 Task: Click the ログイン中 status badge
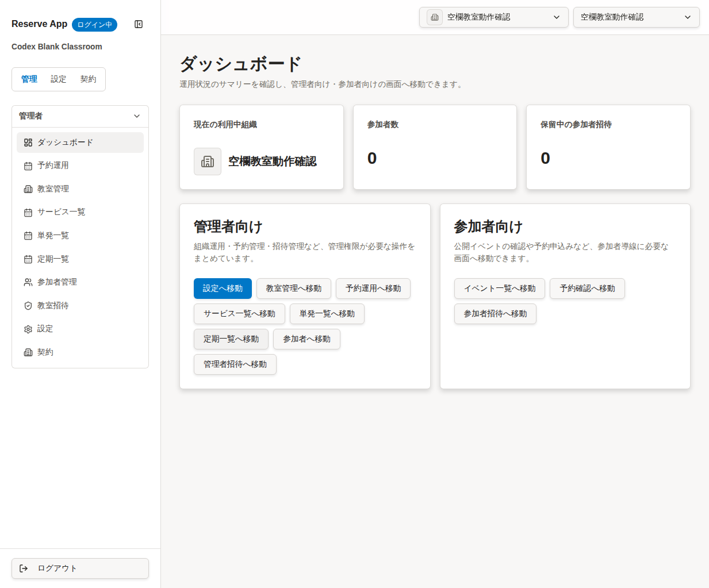pos(94,24)
